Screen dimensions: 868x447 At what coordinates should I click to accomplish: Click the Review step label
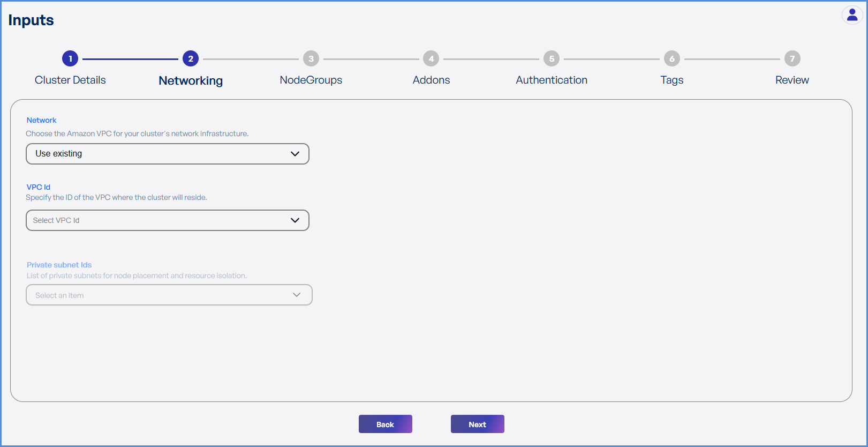(x=792, y=80)
